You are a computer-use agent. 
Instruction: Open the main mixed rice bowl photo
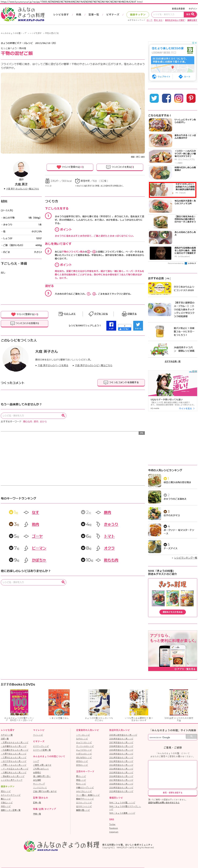[x=73, y=113]
